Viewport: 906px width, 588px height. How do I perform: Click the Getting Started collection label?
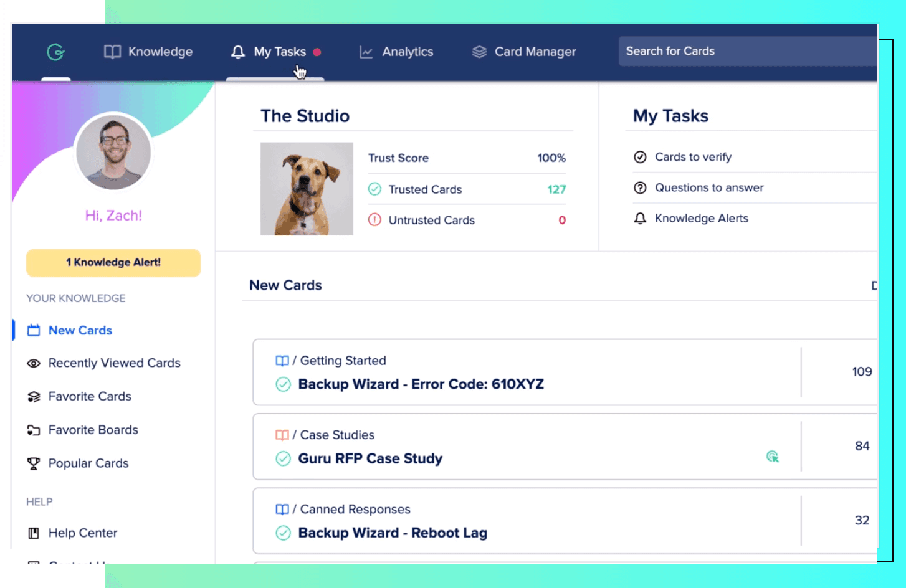[x=343, y=361]
